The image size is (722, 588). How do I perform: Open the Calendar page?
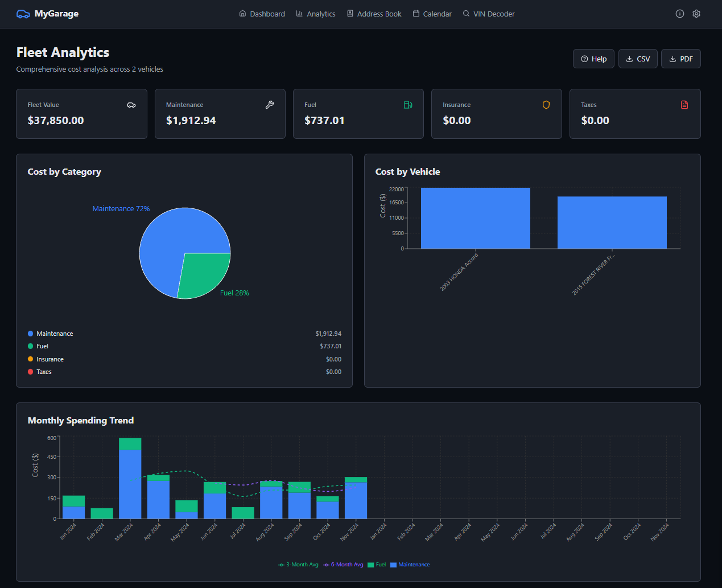[x=432, y=14]
